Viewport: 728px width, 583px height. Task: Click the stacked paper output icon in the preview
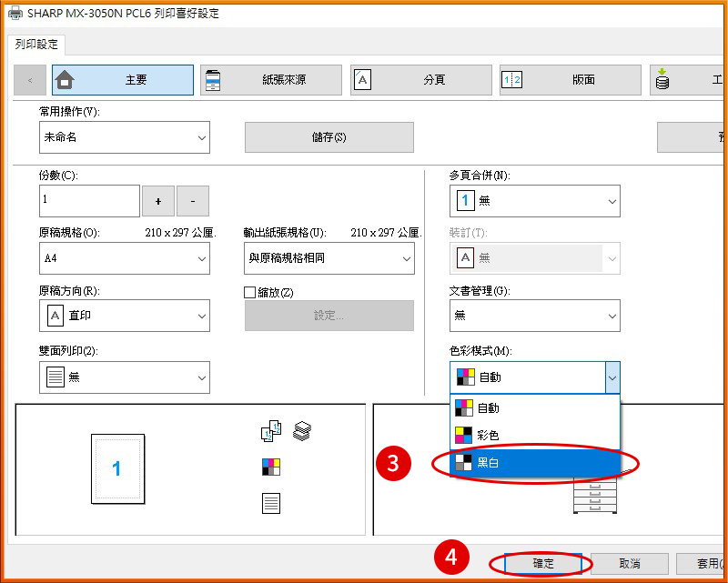point(303,430)
